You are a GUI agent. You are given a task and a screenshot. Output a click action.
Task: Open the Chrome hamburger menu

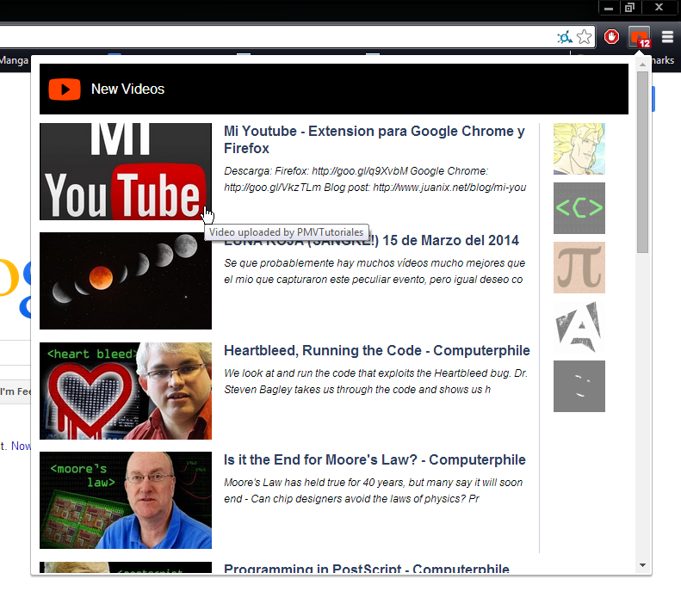(x=667, y=37)
